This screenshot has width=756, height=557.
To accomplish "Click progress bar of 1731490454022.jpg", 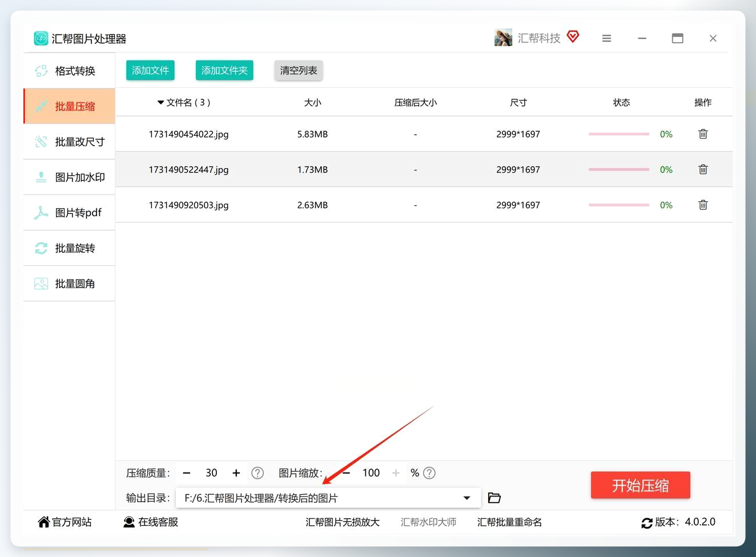I will (x=619, y=134).
